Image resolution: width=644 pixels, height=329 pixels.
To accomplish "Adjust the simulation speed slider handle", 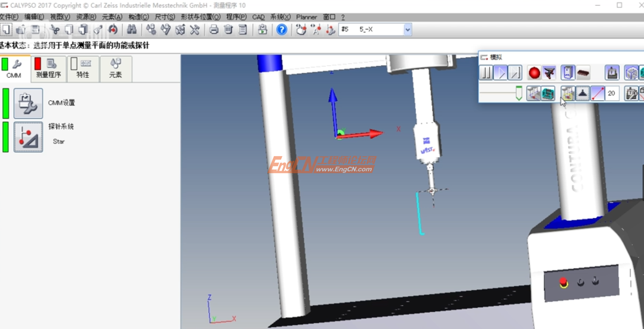I will click(x=519, y=93).
